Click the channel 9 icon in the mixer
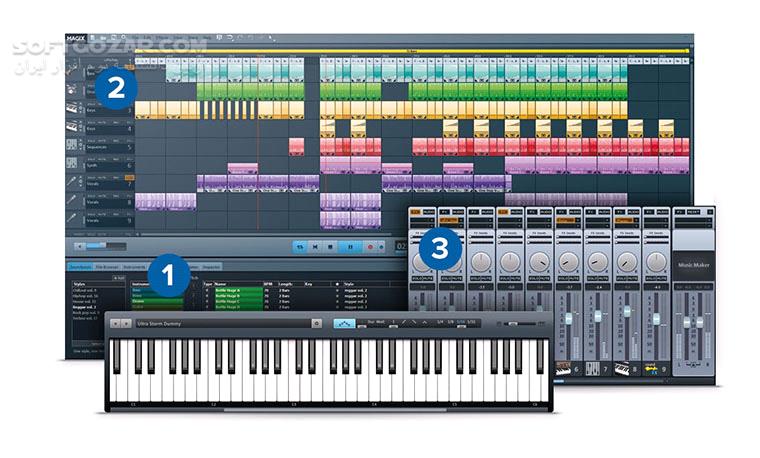Screen dimensions: 760x458 coord(651,369)
